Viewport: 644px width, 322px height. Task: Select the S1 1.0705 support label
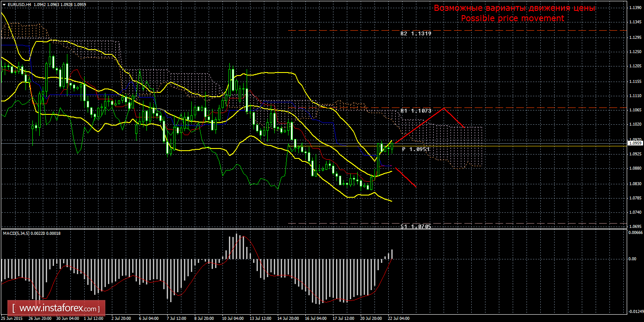(415, 226)
